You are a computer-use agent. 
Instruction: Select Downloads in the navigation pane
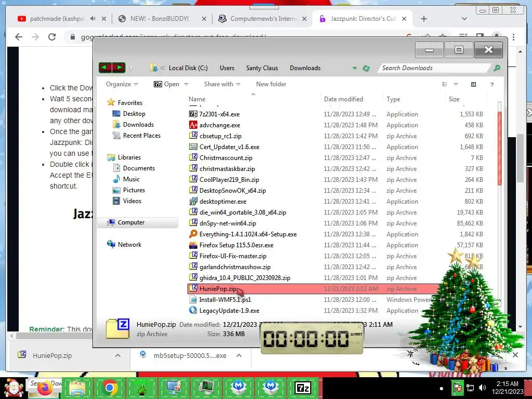pos(138,125)
